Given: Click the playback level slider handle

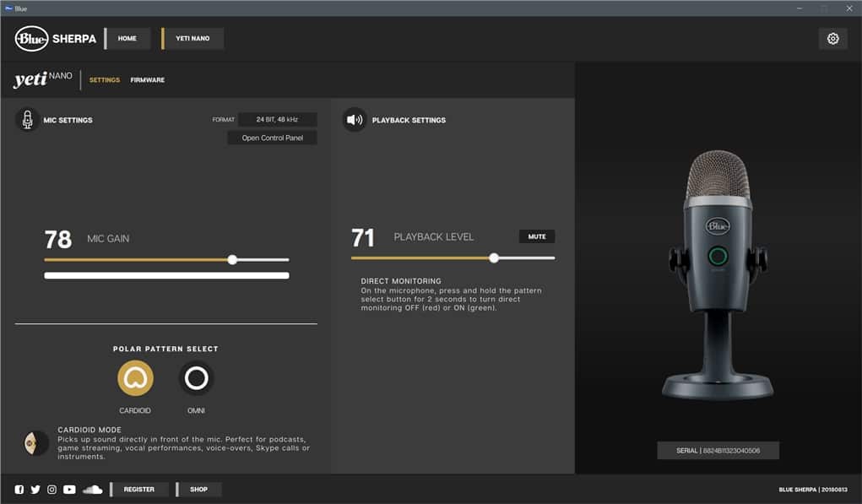Looking at the screenshot, I should pyautogui.click(x=494, y=257).
